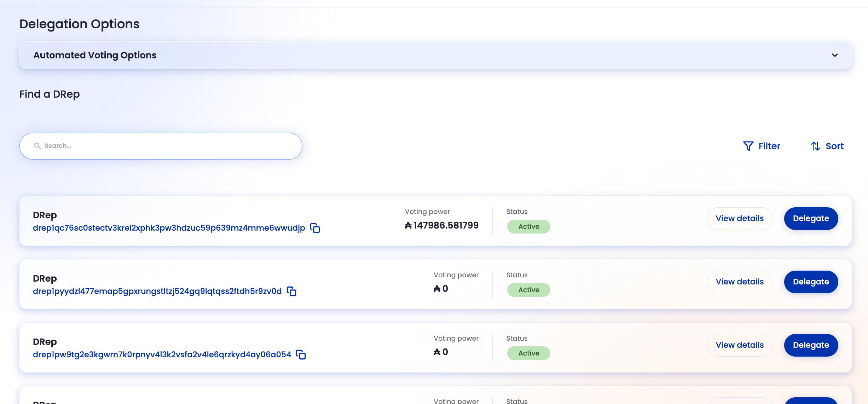
Task: Click the Active status badge for drep1qc76sc0...
Action: 529,227
